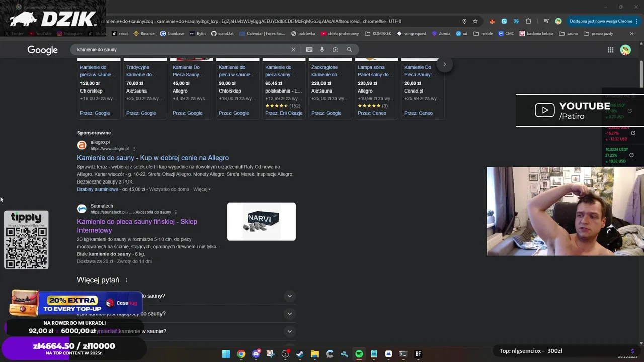This screenshot has width=644, height=362.
Task: Open the sauna bookmarks folder
Action: 569,34
